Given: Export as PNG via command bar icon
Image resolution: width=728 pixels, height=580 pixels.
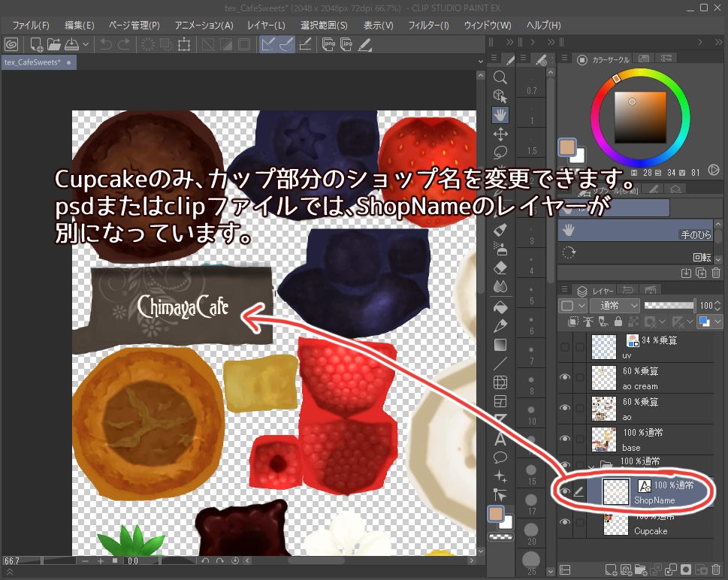Looking at the screenshot, I should [x=328, y=44].
